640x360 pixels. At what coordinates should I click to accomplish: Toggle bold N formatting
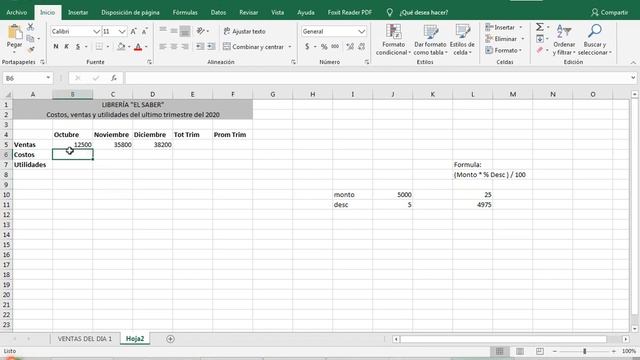[56, 47]
